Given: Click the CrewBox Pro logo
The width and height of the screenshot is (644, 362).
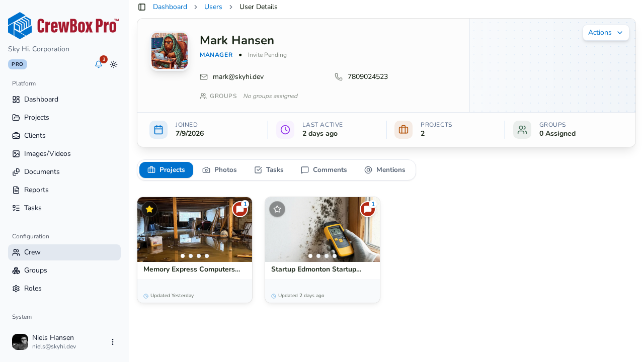Looking at the screenshot, I should tap(63, 26).
